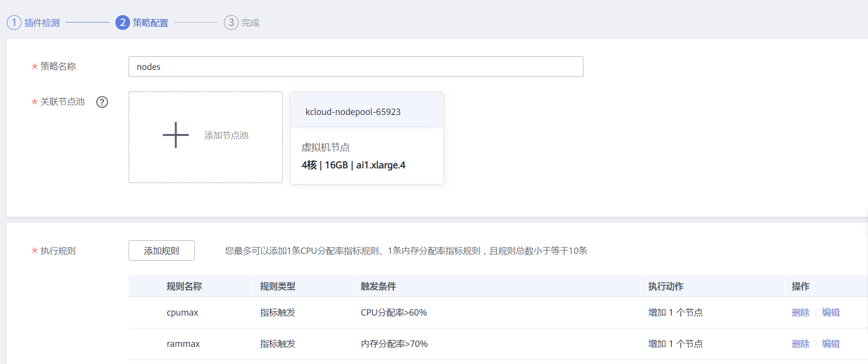Click the 触发条件 column header
The width and height of the screenshot is (868, 364).
point(378,286)
